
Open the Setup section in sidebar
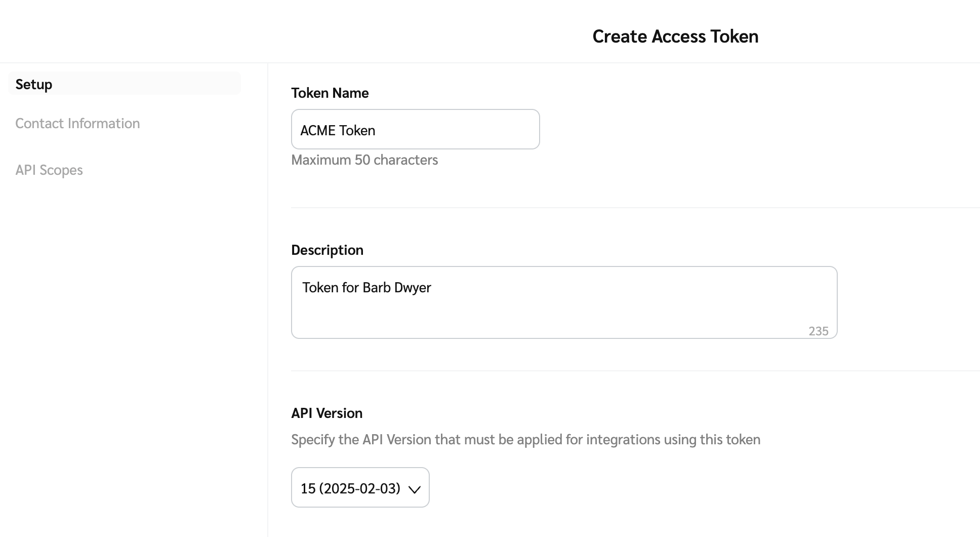(x=34, y=84)
